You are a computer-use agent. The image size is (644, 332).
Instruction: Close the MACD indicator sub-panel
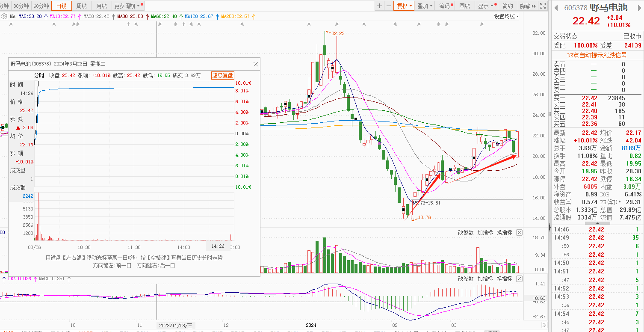pos(519,279)
